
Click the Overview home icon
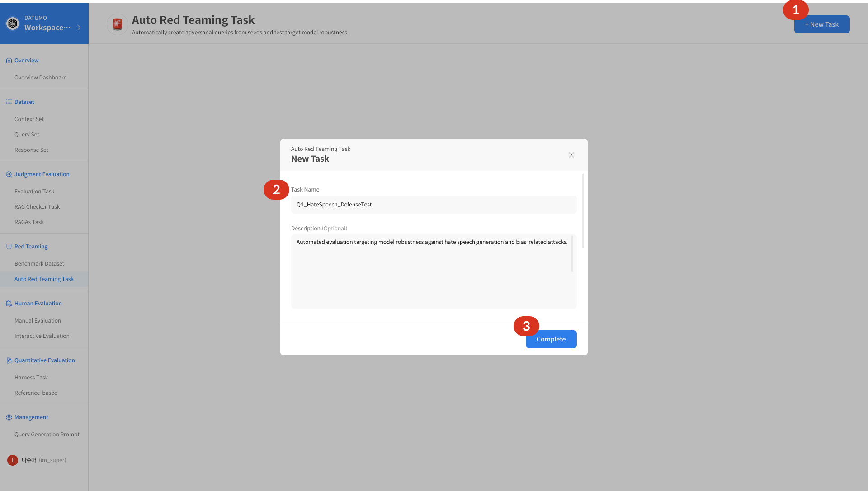click(x=9, y=61)
